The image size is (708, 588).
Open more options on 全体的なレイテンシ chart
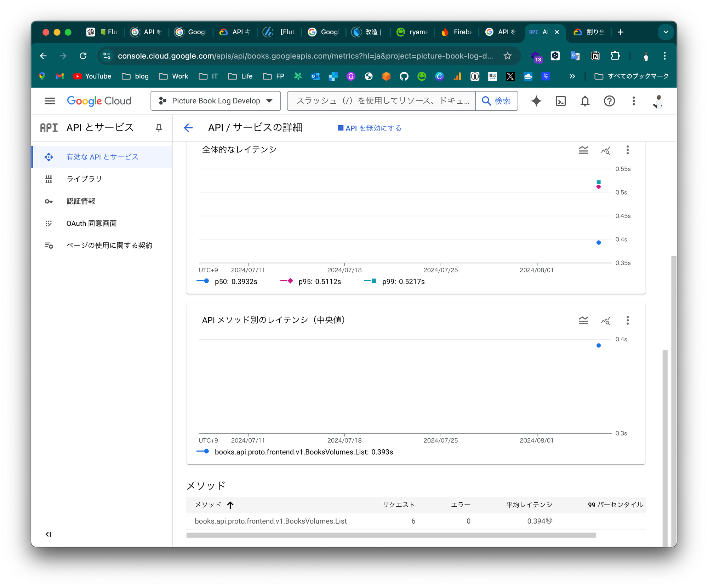tap(627, 150)
